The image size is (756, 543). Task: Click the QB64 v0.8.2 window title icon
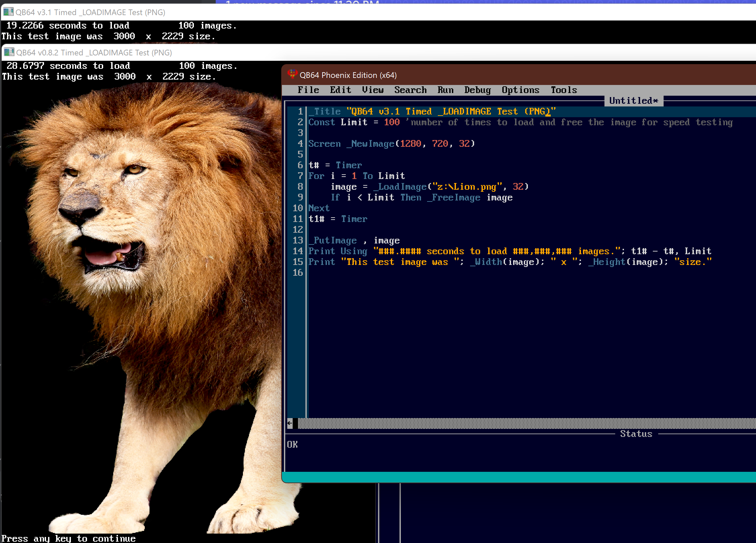(9, 52)
